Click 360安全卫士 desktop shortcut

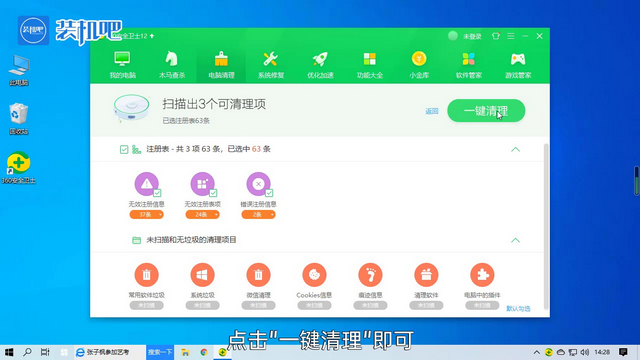(x=19, y=168)
